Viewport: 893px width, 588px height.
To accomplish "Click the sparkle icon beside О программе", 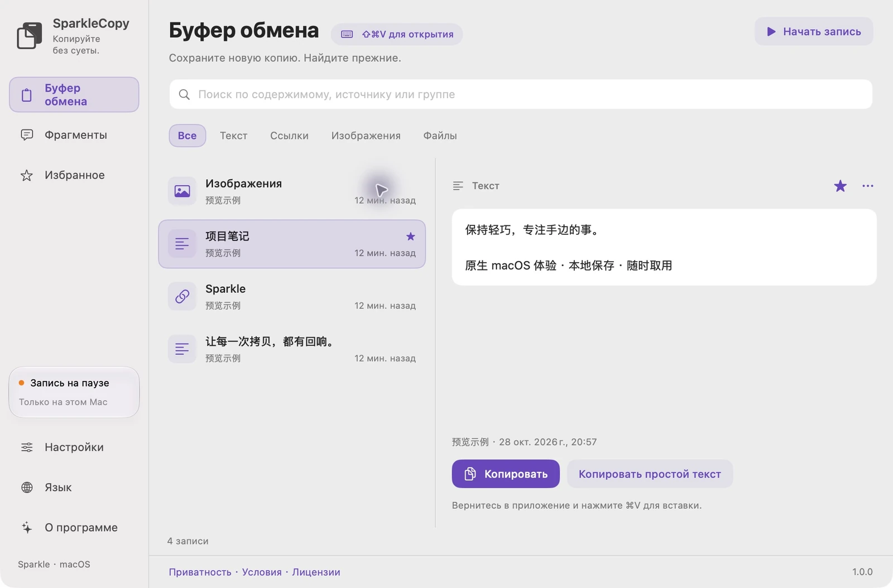I will pyautogui.click(x=27, y=528).
